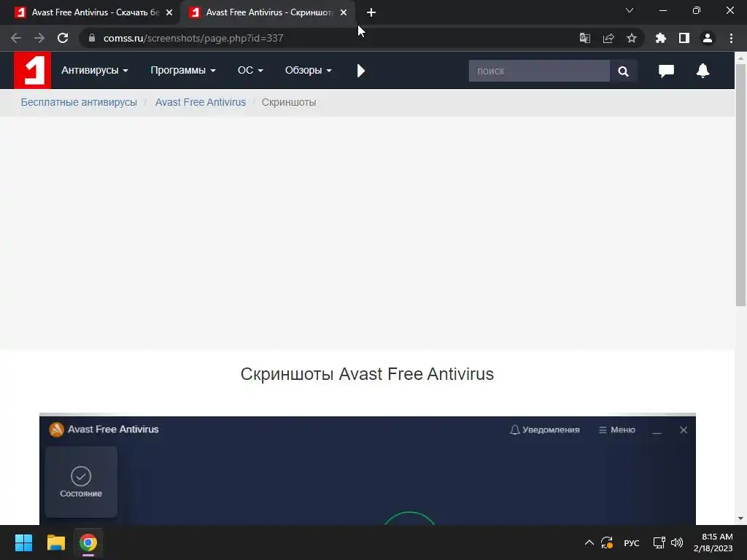Open the notifications bell in site header
Viewport: 747px width, 560px height.
703,71
